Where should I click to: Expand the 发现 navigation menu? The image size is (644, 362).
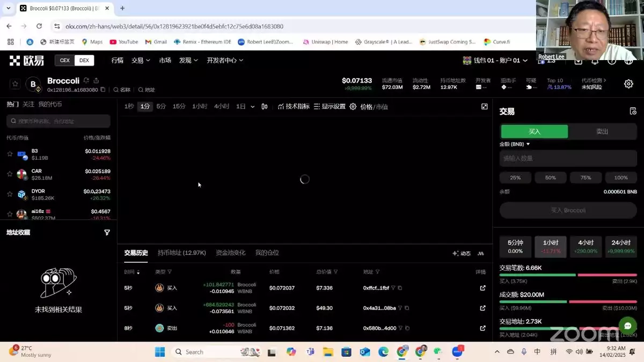(x=188, y=61)
